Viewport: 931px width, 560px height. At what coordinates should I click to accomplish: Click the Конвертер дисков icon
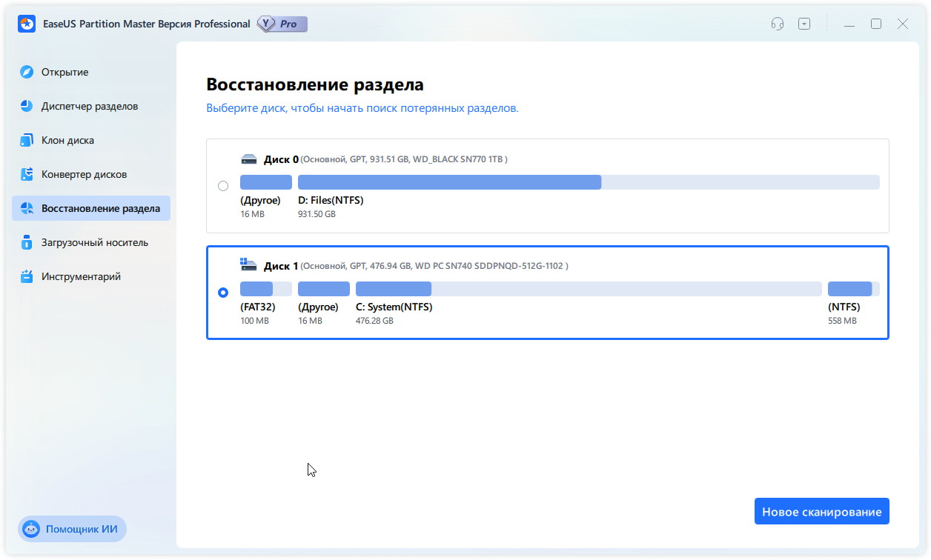coord(27,174)
